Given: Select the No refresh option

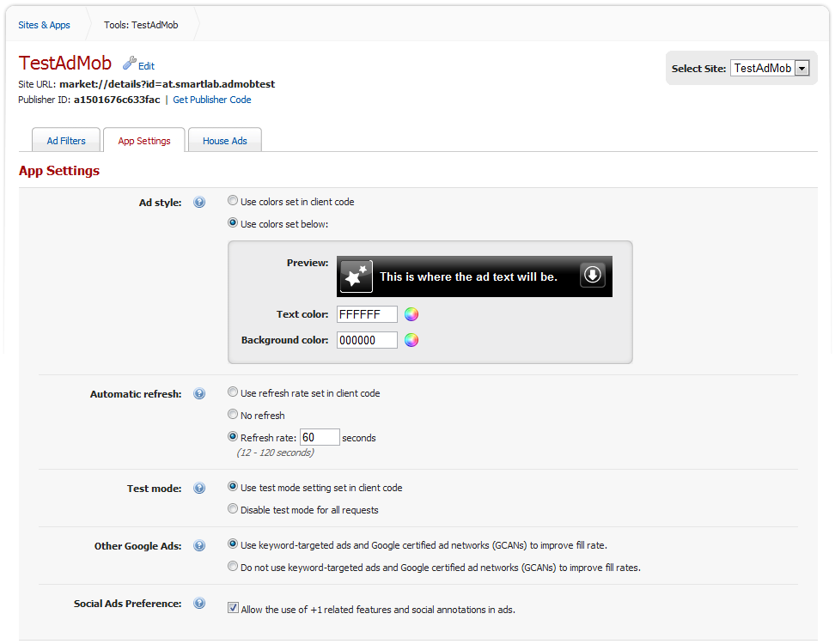Looking at the screenshot, I should pos(233,414).
